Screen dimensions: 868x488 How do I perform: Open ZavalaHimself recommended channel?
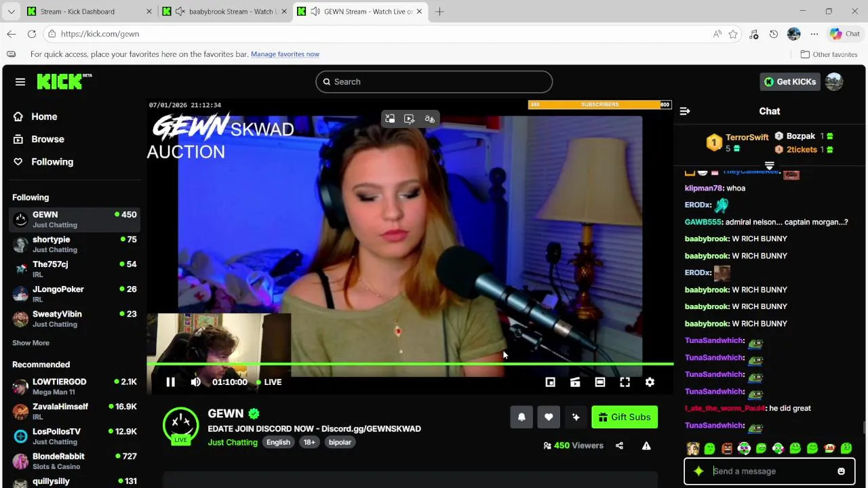(75, 411)
